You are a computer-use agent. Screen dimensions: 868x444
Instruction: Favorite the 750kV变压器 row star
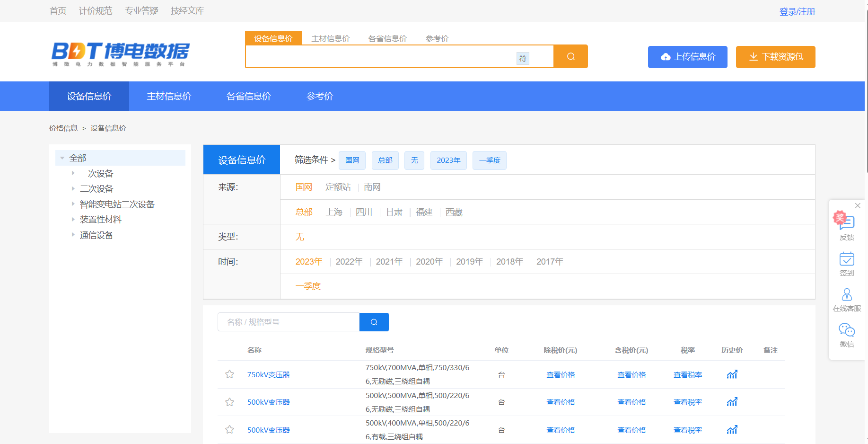tap(229, 374)
